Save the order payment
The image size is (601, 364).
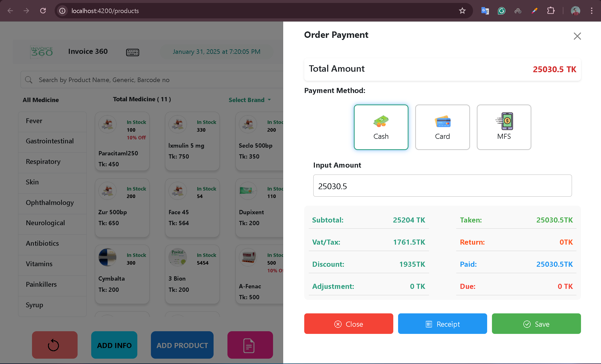[x=536, y=324]
